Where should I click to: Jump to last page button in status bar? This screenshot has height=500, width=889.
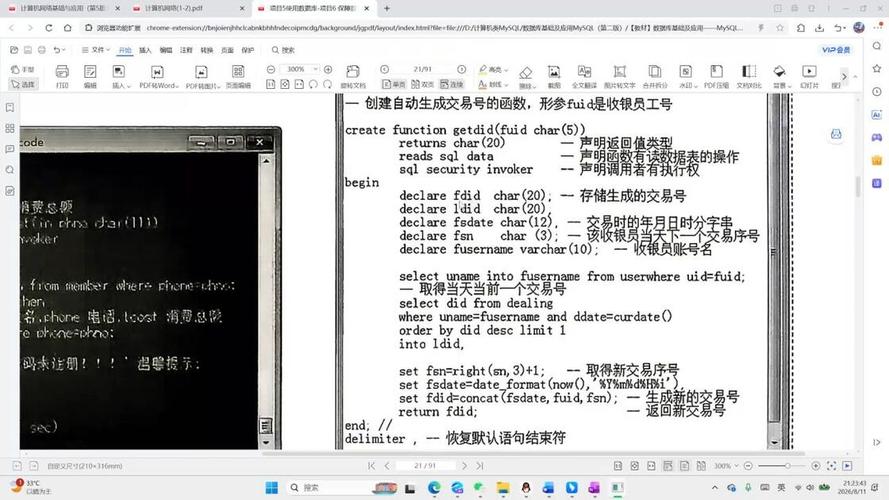480,465
